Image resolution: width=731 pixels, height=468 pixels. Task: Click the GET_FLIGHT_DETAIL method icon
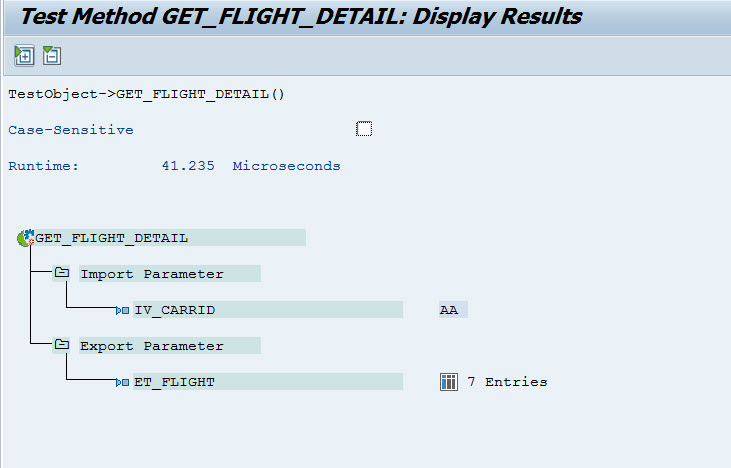(x=25, y=238)
